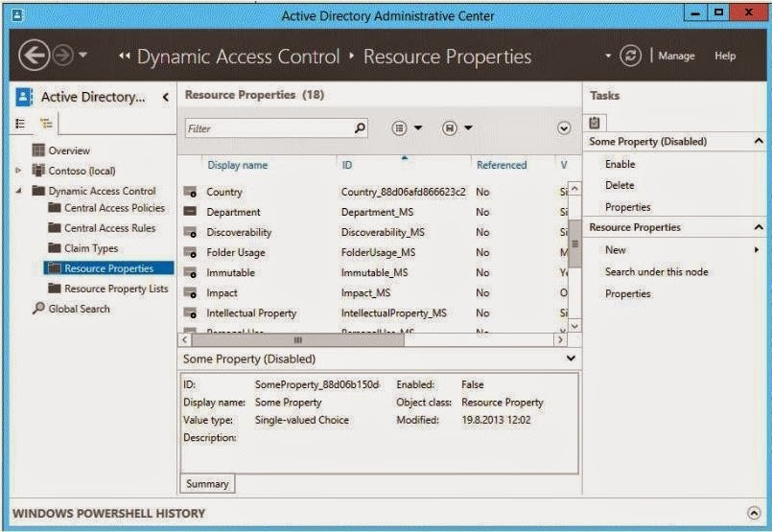Collapse the Active Directory navigation pane
This screenshot has height=532, width=772.
pyautogui.click(x=166, y=97)
